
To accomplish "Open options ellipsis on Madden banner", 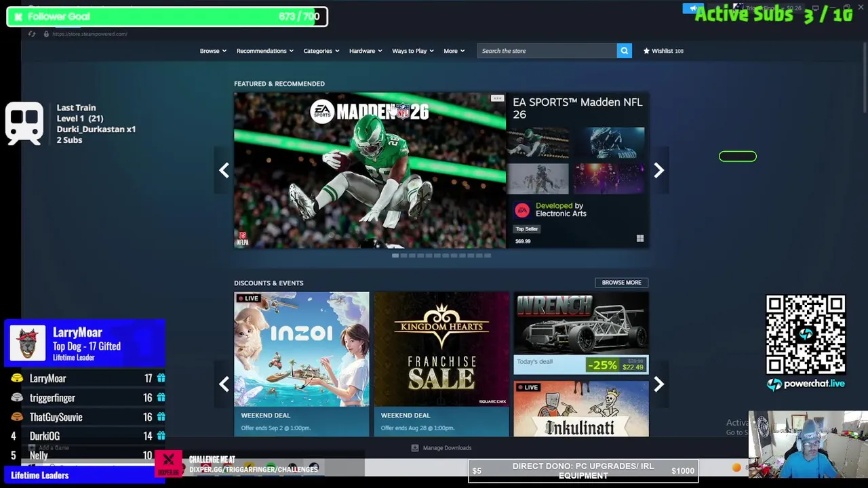I will tap(497, 99).
